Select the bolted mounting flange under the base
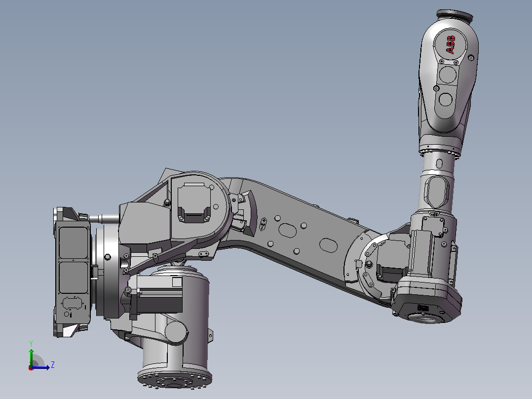532x399 pixels. [175, 378]
